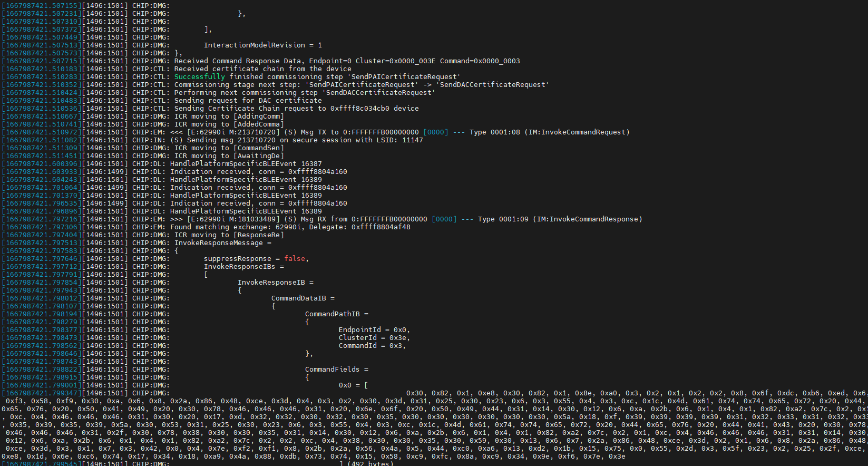Click the blue '[0000]' in the Msg TX line
The image size is (868, 466).
click(x=436, y=132)
